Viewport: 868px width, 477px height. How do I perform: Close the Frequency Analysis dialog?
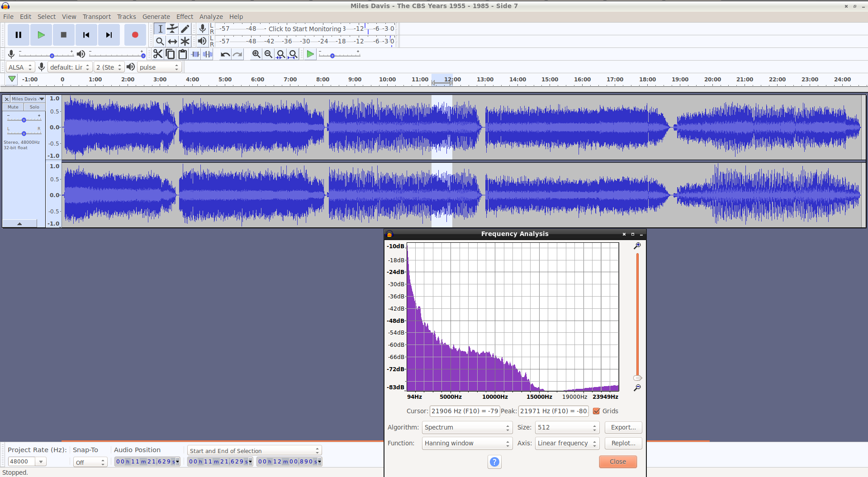click(618, 462)
